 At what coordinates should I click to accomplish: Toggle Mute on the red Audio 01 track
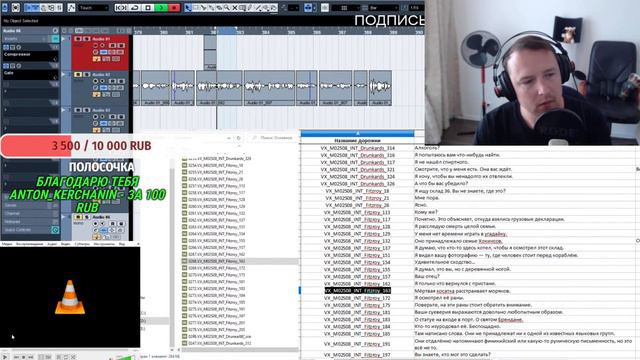(78, 39)
